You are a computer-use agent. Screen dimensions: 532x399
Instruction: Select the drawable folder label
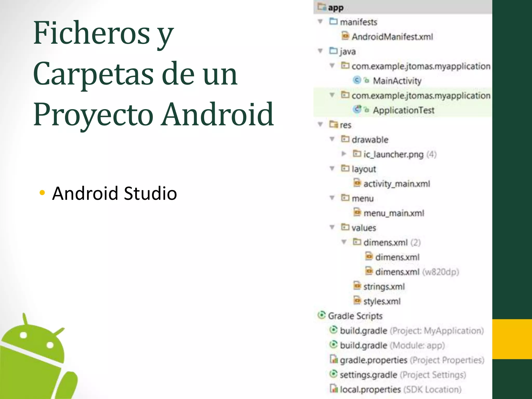pyautogui.click(x=370, y=140)
